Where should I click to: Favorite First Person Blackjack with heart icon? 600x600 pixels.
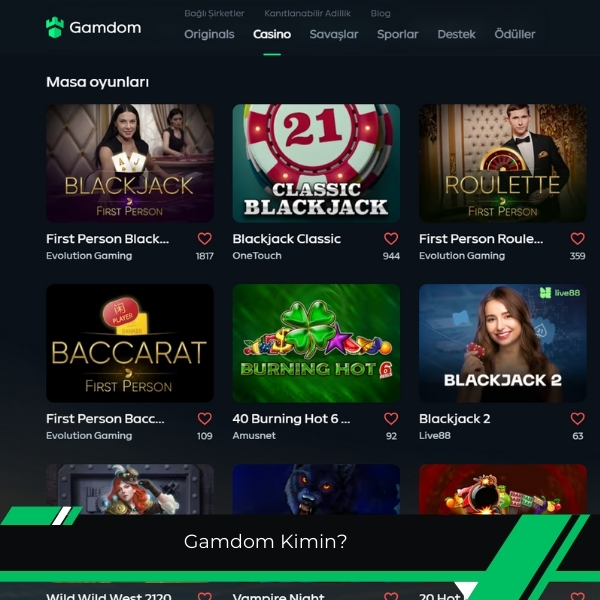coord(205,238)
